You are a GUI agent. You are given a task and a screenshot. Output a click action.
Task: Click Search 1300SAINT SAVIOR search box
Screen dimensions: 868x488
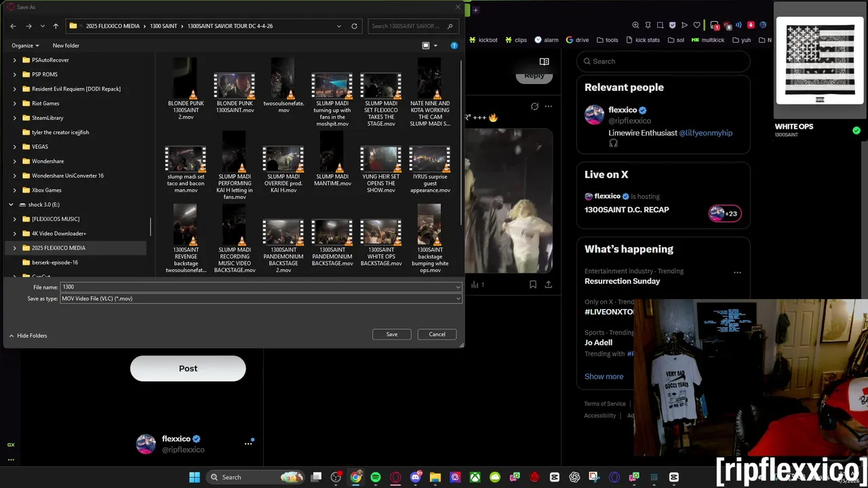pyautogui.click(x=413, y=26)
